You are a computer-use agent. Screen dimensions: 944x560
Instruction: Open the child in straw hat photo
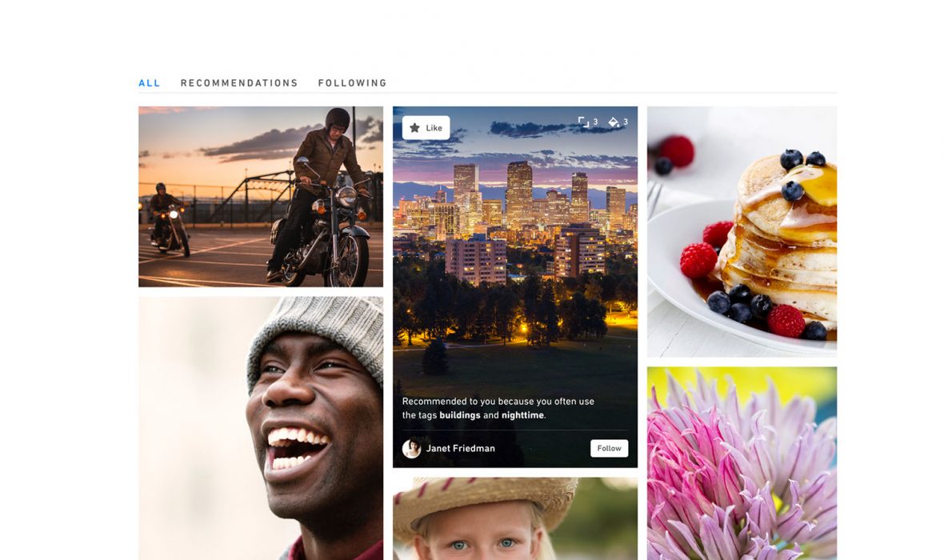[514, 518]
